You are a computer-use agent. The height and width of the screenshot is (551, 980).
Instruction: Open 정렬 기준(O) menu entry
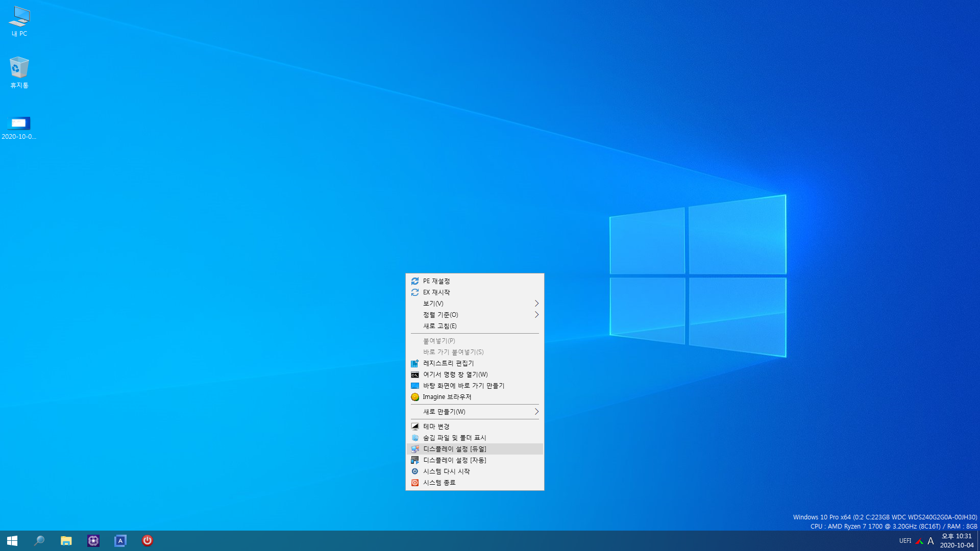tap(475, 315)
